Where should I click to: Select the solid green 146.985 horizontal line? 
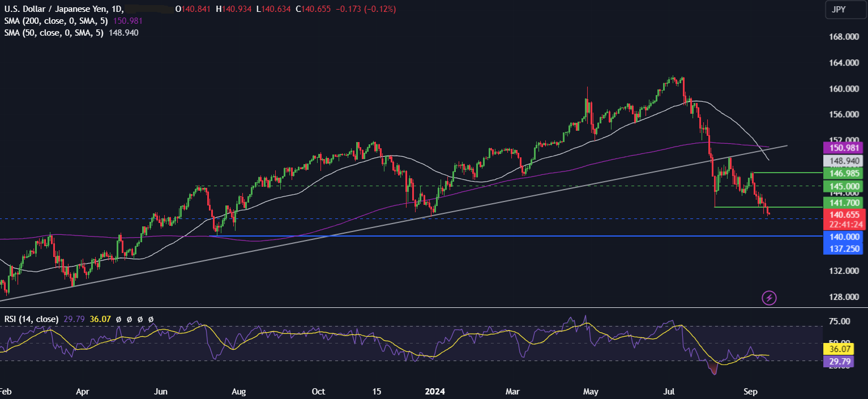pos(787,172)
